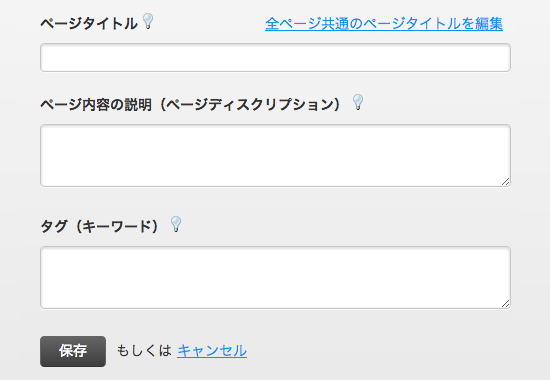Select the キャンセル link
The width and height of the screenshot is (550, 380).
[x=212, y=351]
